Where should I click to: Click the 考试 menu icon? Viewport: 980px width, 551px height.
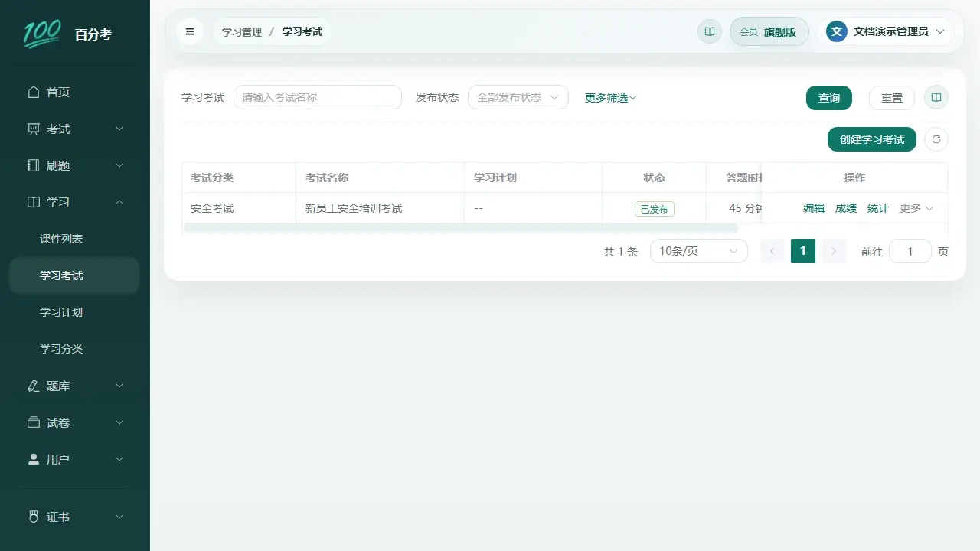point(33,129)
